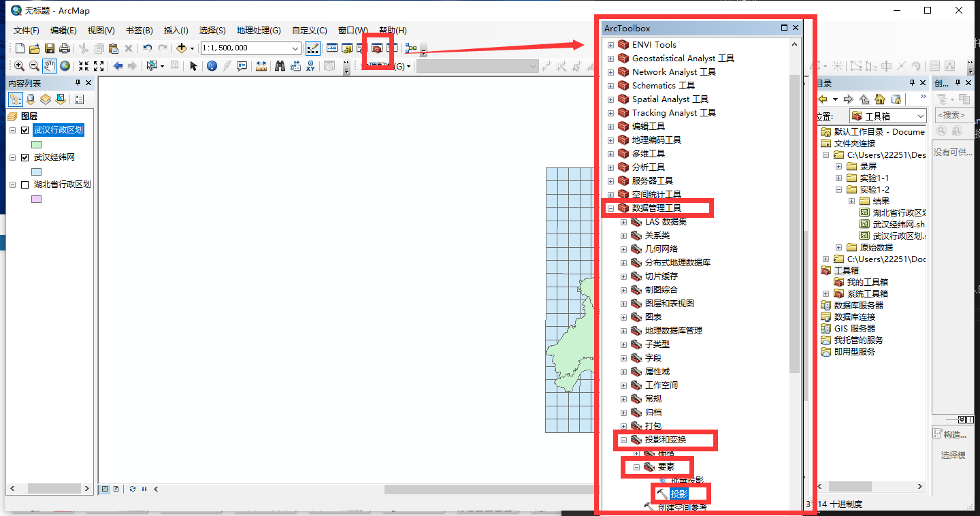Toggle visibility of 武汉经纬网 layer
Image resolution: width=980 pixels, height=516 pixels.
[25, 157]
